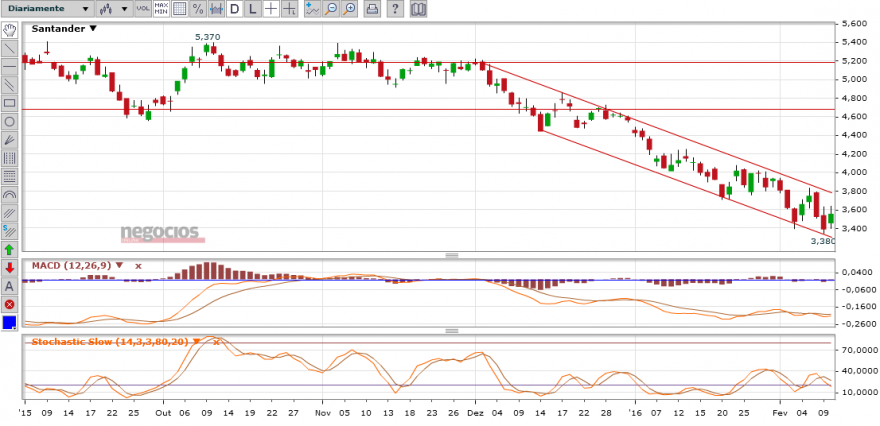Expand the Santander symbol menu
This screenshot has width=880, height=426.
(93, 29)
